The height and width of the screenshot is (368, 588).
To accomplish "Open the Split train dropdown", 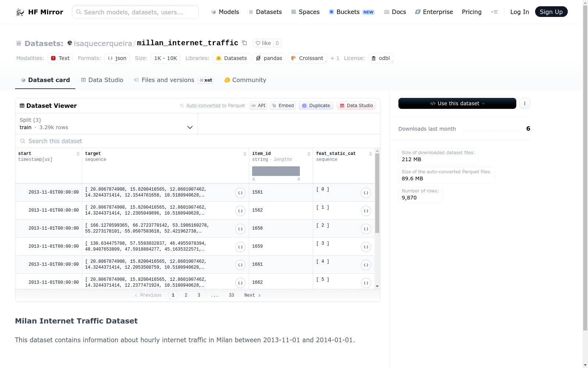I will 107,124.
